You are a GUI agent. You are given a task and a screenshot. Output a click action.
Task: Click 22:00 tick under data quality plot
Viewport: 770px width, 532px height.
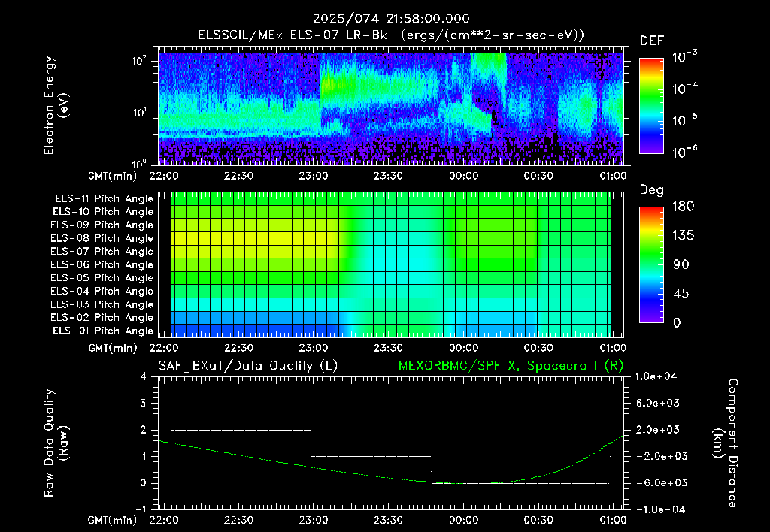[x=164, y=520]
